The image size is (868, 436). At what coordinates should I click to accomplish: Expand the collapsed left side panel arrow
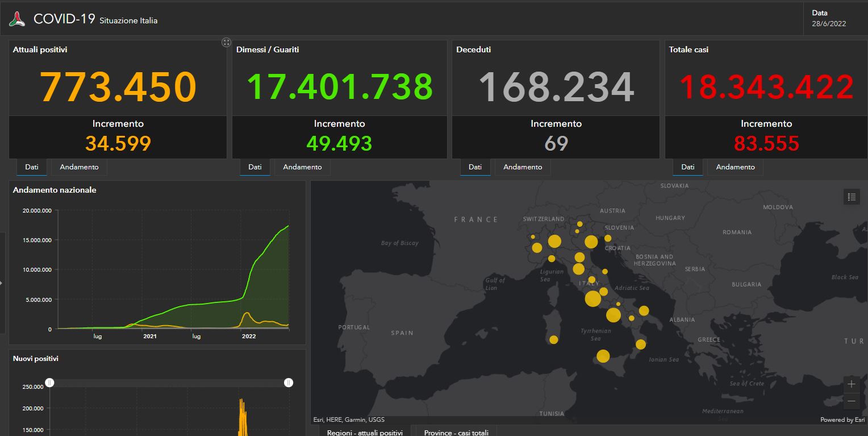[2, 283]
